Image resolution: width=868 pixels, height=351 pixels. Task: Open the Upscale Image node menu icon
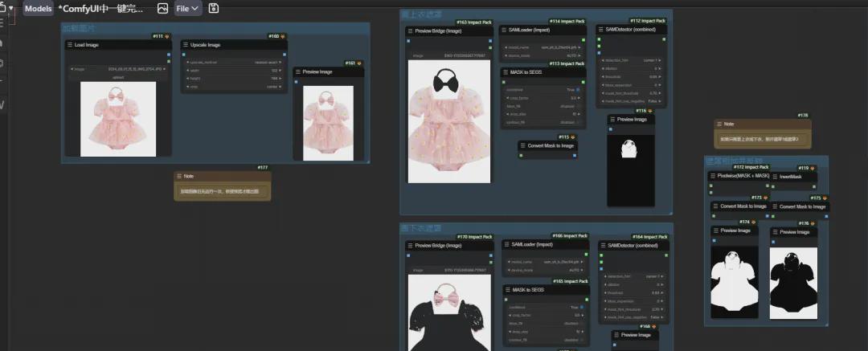186,45
